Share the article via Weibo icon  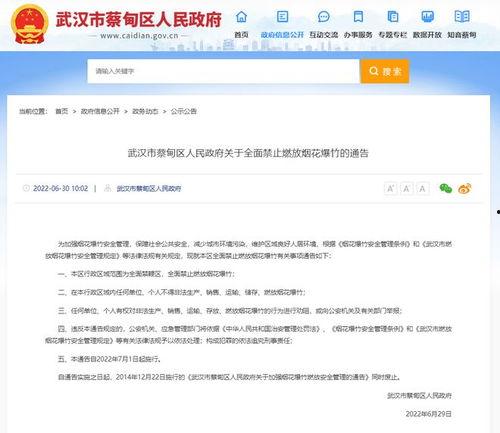point(465,189)
